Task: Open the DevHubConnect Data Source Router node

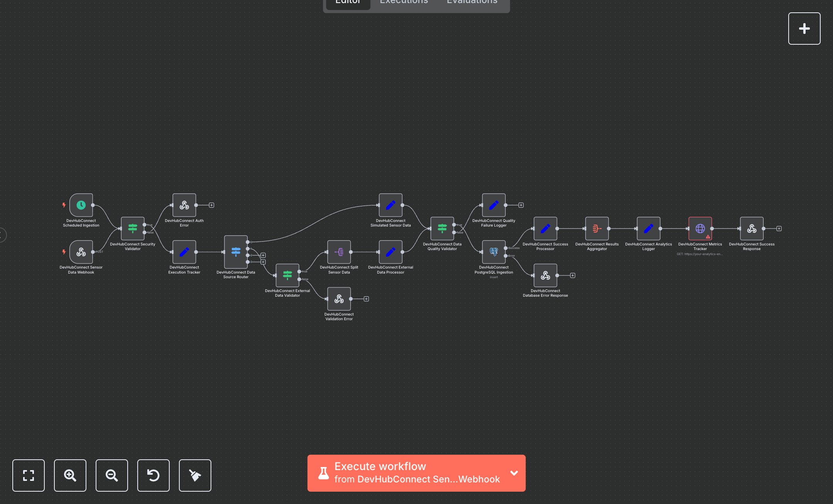Action: (235, 252)
